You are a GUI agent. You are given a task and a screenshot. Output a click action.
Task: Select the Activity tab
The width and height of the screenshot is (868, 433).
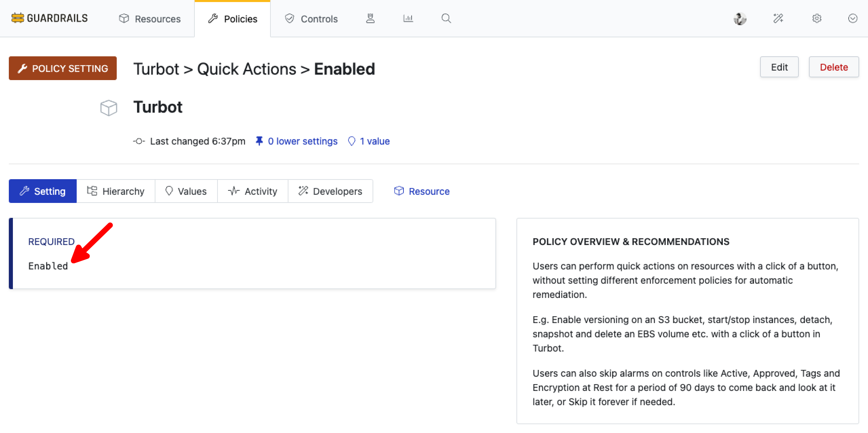[252, 191]
